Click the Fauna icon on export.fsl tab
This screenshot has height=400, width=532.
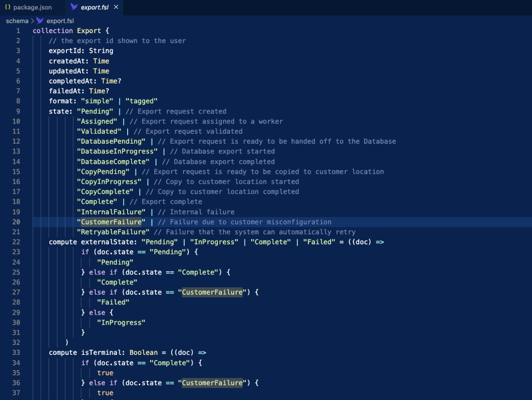point(74,7)
